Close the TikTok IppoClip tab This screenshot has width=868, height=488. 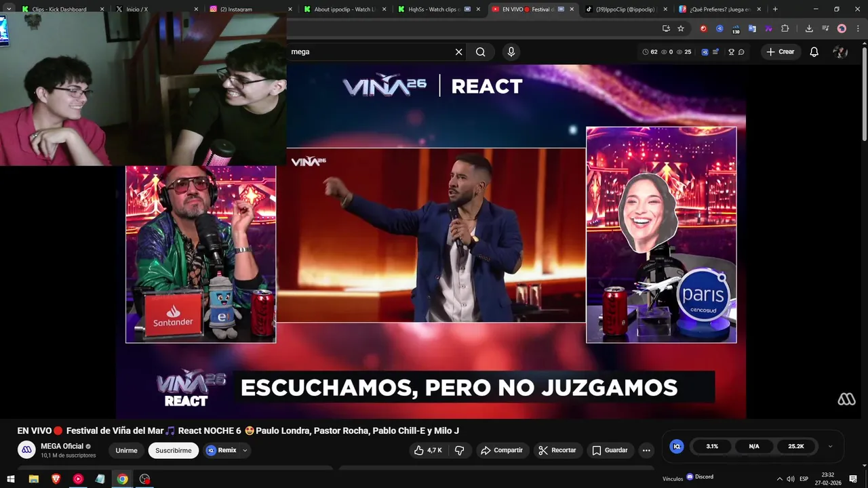point(665,9)
